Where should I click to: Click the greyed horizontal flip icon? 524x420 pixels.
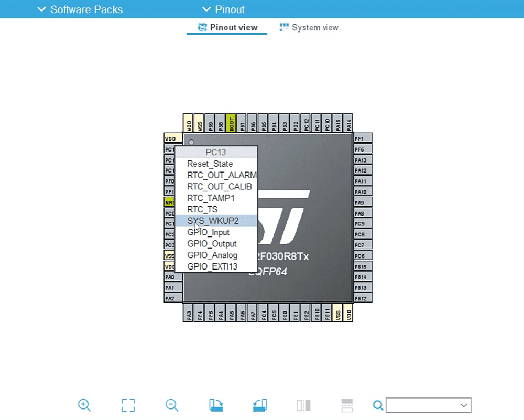pos(303,405)
